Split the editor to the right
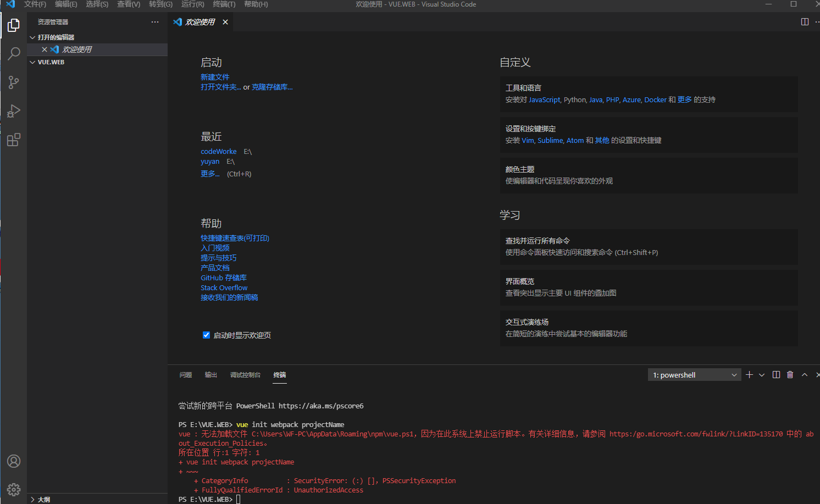820x504 pixels. click(x=805, y=22)
